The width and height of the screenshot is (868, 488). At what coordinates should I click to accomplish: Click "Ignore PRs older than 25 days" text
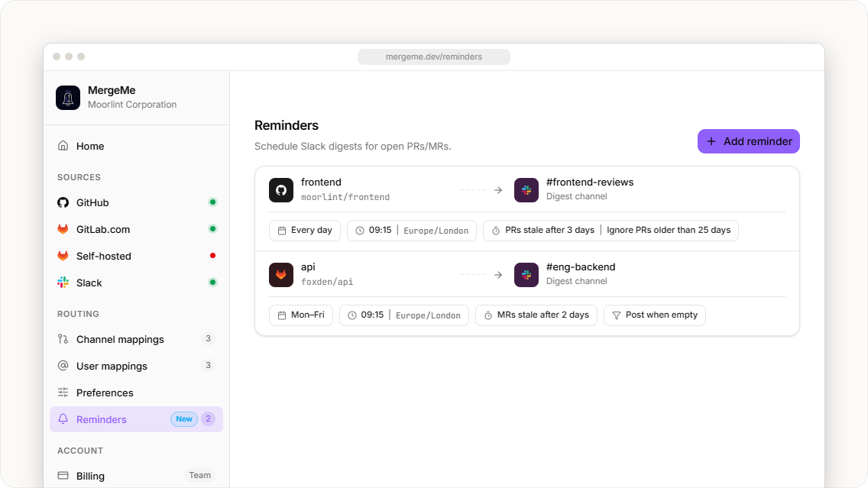coord(669,230)
